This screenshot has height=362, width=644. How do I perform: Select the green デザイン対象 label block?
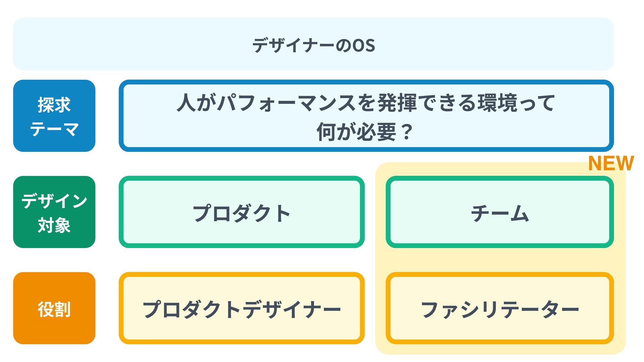click(x=54, y=212)
